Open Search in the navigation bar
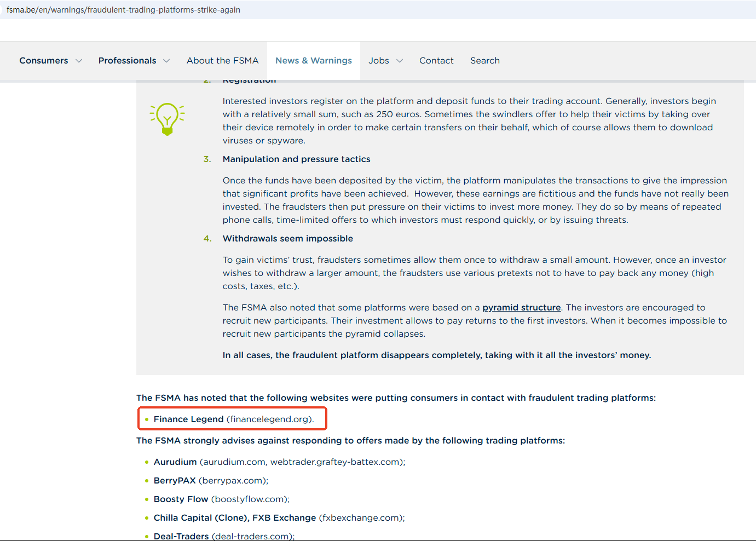 point(485,61)
